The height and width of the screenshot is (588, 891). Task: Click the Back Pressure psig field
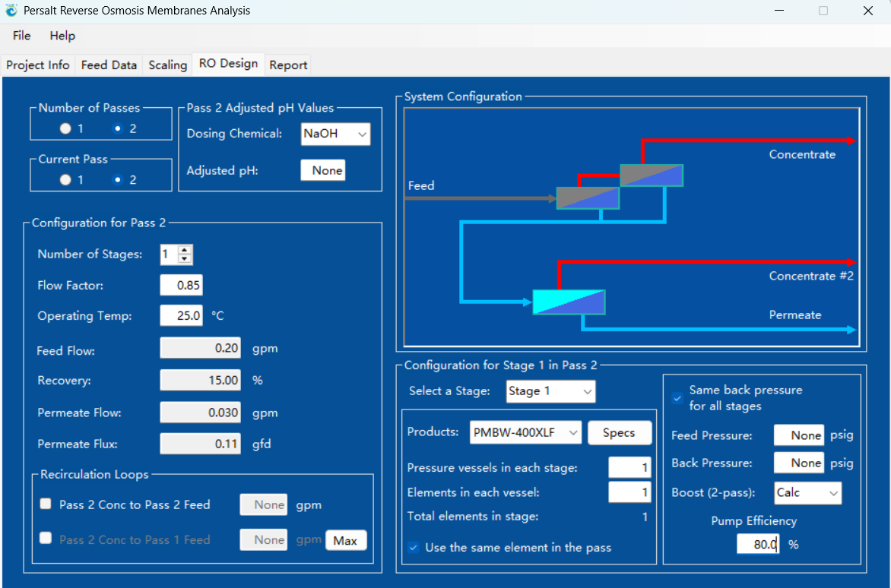[x=799, y=463]
